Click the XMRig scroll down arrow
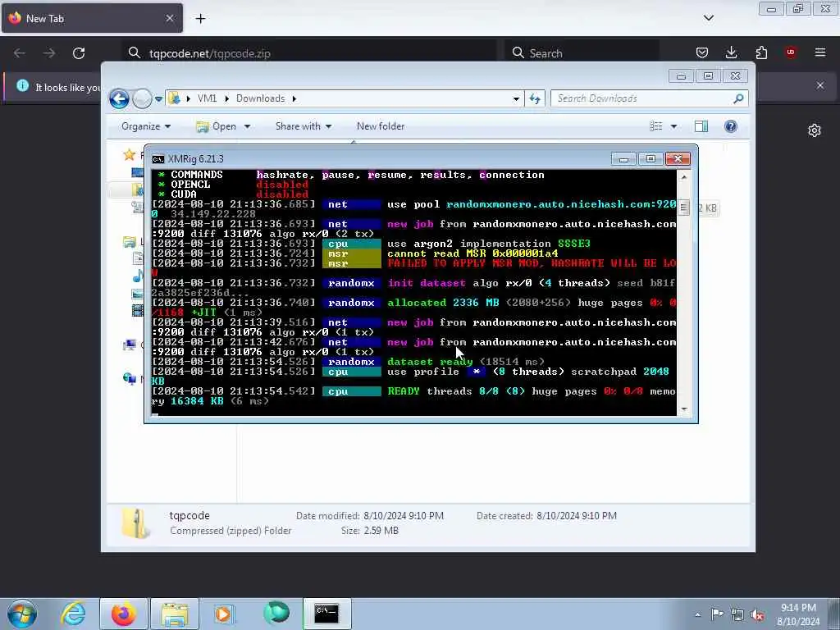The width and height of the screenshot is (840, 630). pyautogui.click(x=683, y=409)
